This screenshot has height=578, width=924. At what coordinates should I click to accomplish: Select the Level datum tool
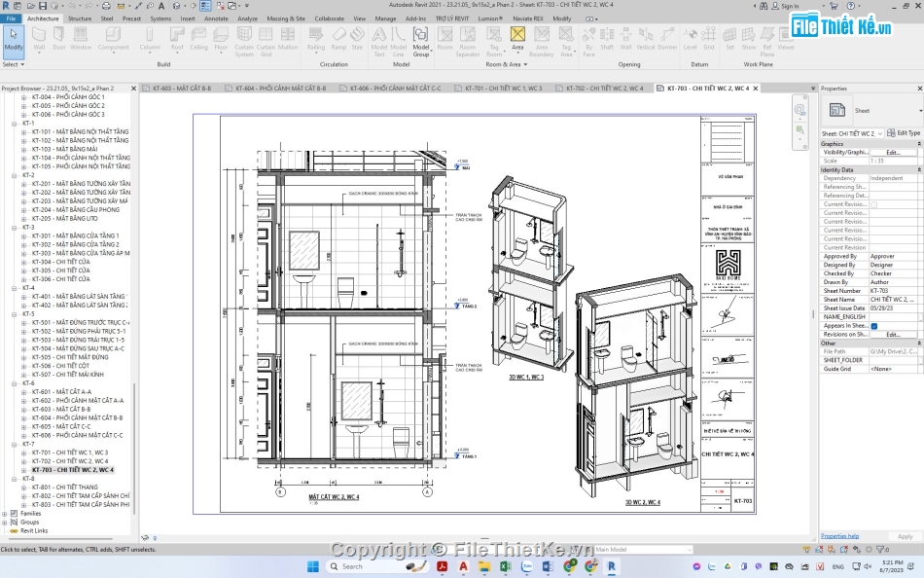click(x=690, y=40)
